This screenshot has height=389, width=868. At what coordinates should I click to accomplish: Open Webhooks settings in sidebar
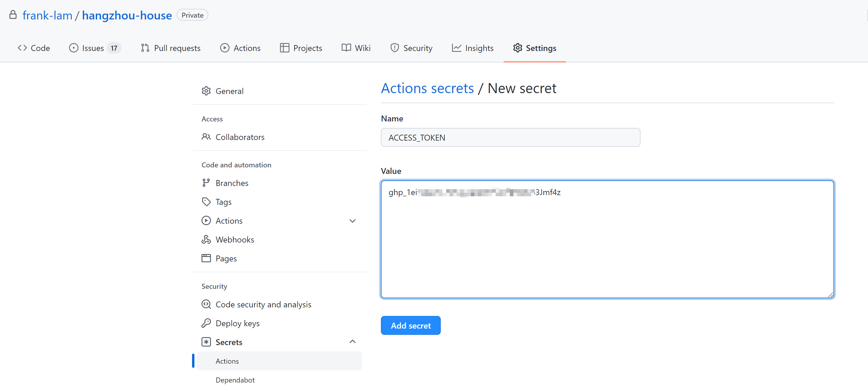coord(279,240)
